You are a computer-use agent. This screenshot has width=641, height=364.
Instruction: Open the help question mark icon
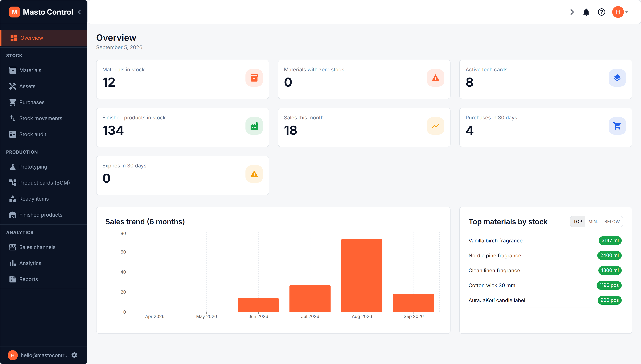[601, 12]
